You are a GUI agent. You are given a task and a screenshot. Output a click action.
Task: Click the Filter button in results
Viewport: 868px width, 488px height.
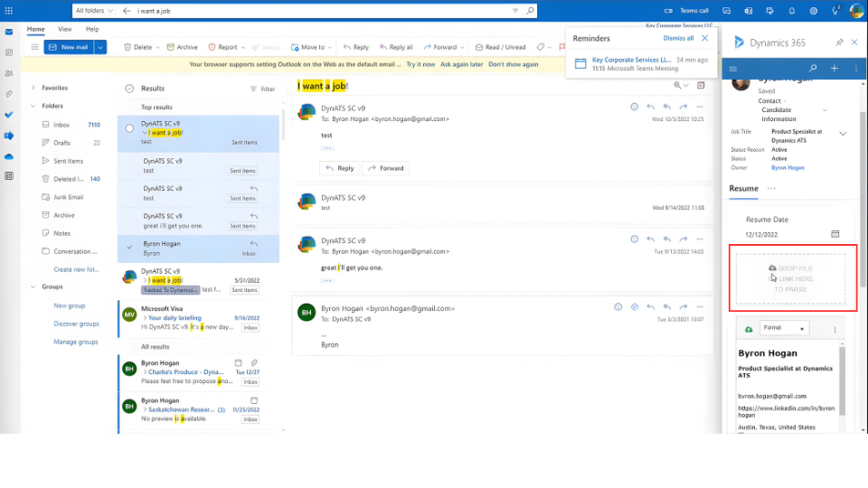coord(262,89)
